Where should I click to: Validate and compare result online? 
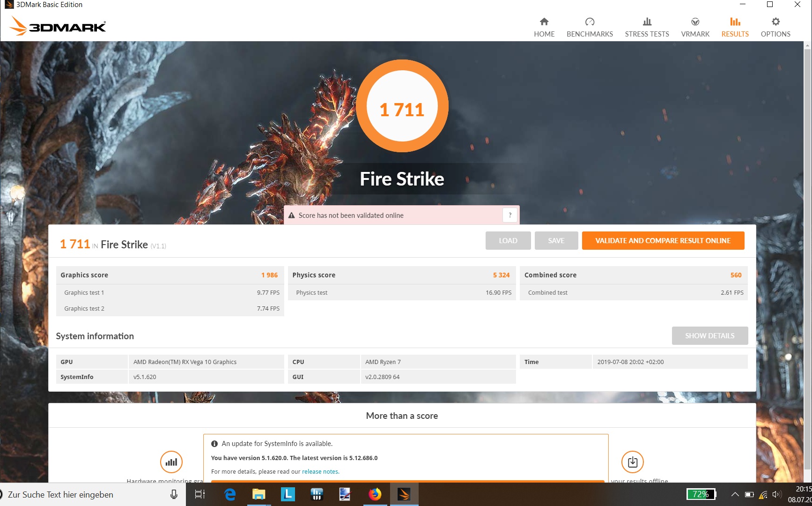tap(663, 240)
